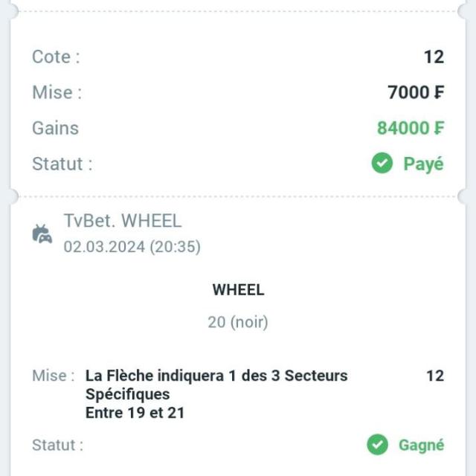Click the green Gagné checkmark icon
The width and height of the screenshot is (476, 476).
pos(377,445)
